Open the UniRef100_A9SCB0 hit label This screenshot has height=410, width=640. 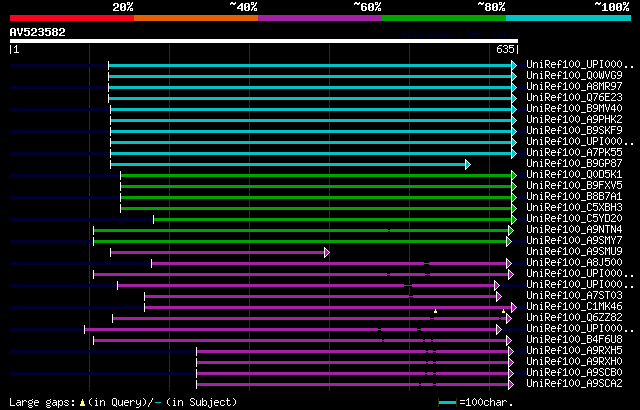(574, 372)
